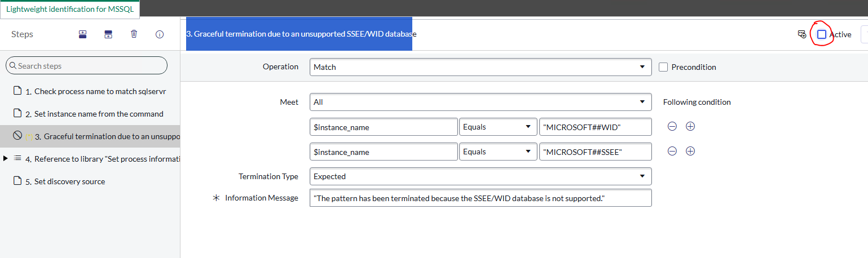Open step 2 Set instance name from command

tap(98, 114)
